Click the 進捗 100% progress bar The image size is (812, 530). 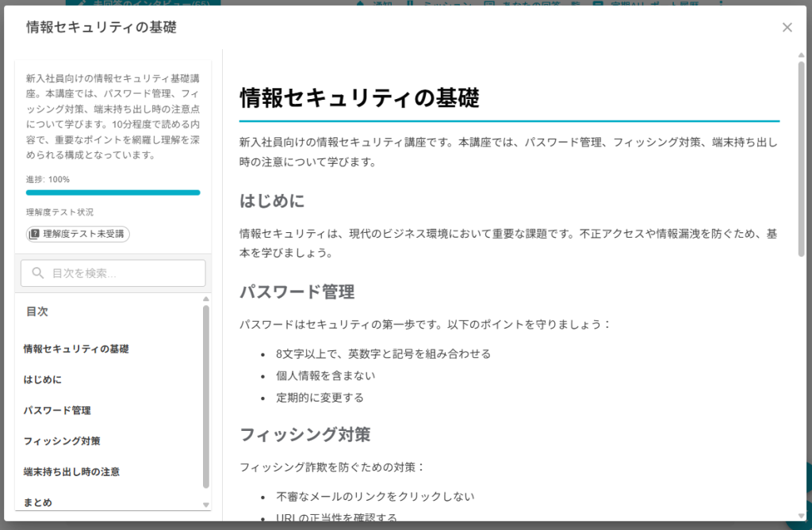[x=113, y=193]
